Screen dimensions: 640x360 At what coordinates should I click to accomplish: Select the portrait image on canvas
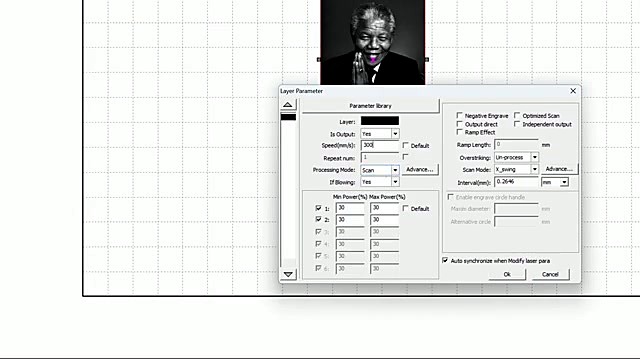coord(372,41)
